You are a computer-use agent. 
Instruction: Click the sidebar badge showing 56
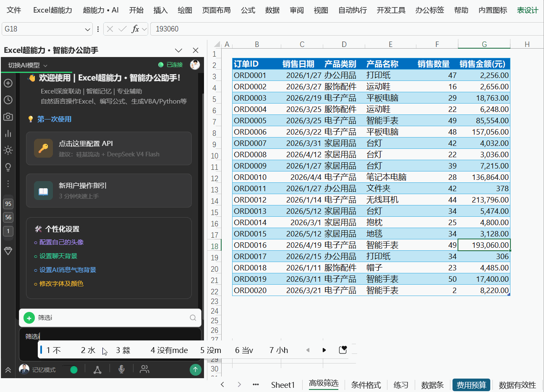(8, 217)
